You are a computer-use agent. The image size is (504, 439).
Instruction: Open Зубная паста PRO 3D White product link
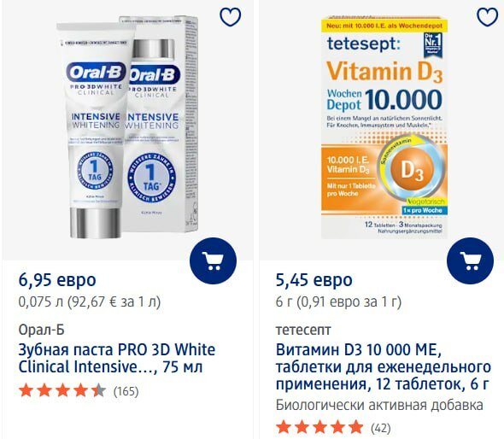[117, 358]
